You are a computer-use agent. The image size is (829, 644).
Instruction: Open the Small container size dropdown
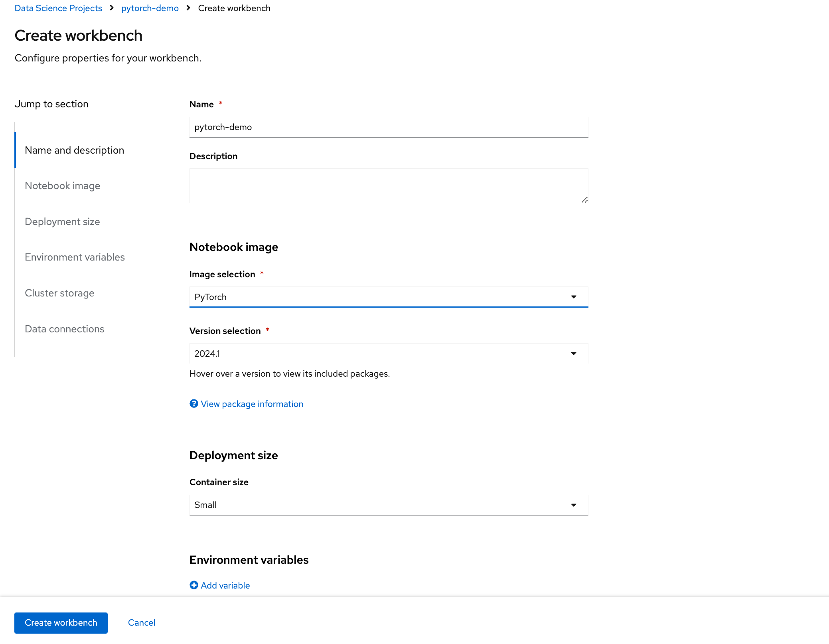[389, 505]
